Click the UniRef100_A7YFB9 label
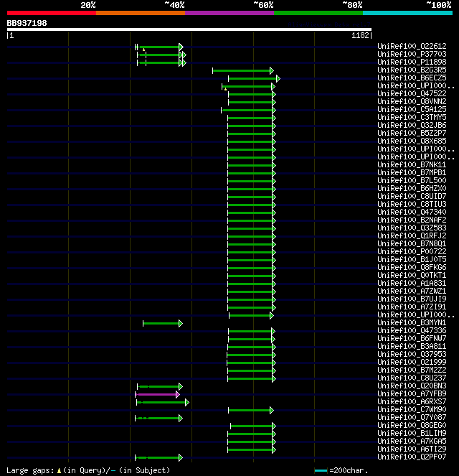The image size is (459, 476). (x=412, y=393)
